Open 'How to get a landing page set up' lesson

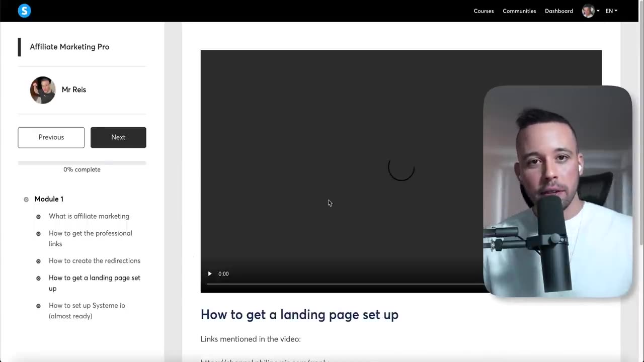[95, 283]
